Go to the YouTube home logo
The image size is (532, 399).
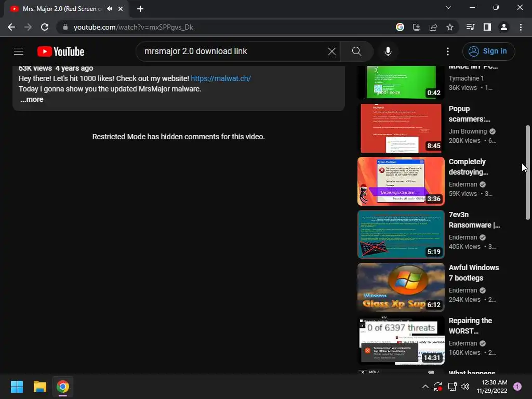click(61, 51)
